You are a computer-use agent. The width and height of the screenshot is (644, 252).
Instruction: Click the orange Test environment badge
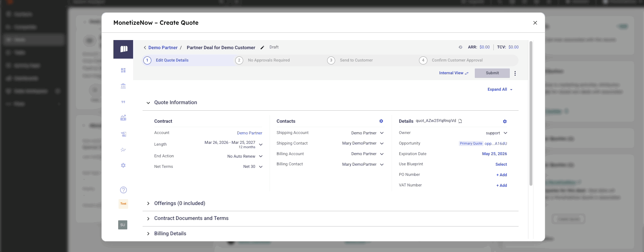click(123, 204)
